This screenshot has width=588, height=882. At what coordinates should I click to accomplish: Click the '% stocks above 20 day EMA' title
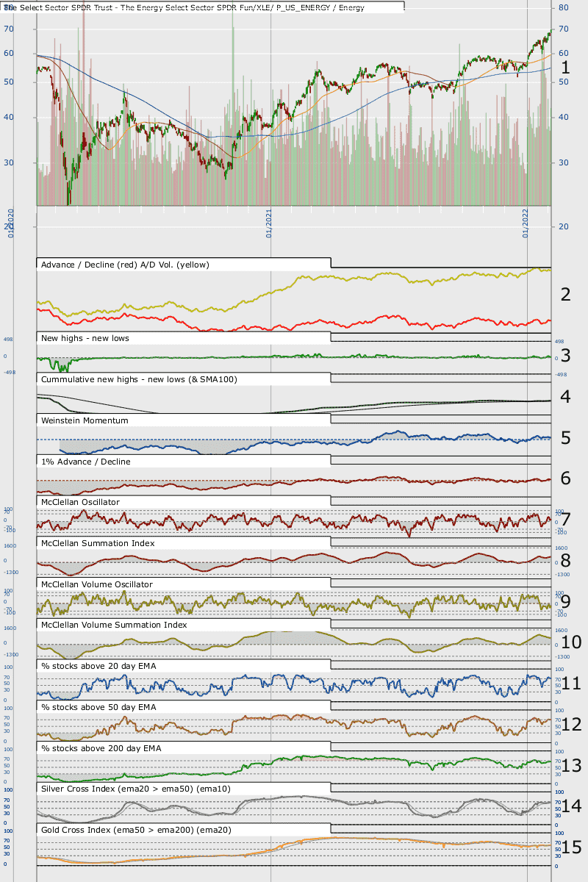click(x=99, y=666)
